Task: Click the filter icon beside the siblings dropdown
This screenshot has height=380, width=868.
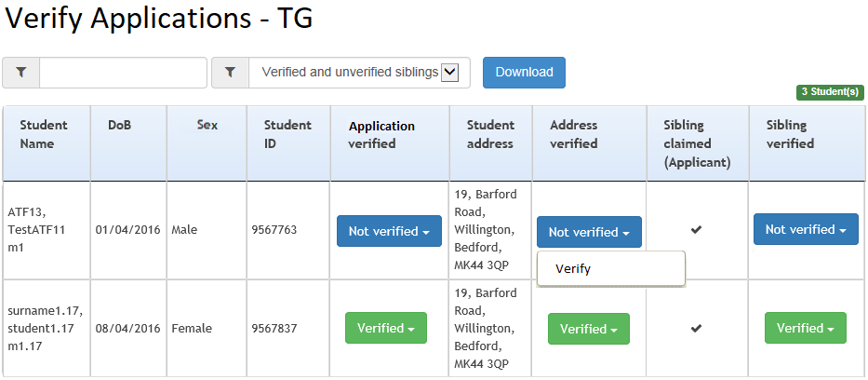Action: [231, 73]
